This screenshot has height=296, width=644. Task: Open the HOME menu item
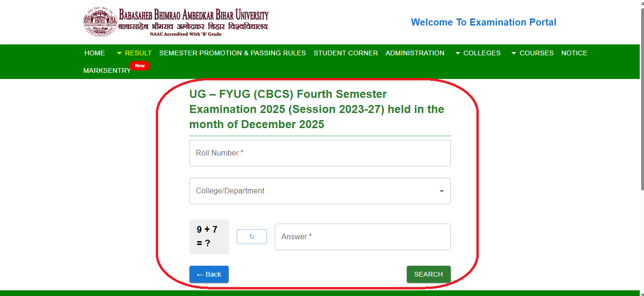coord(94,53)
